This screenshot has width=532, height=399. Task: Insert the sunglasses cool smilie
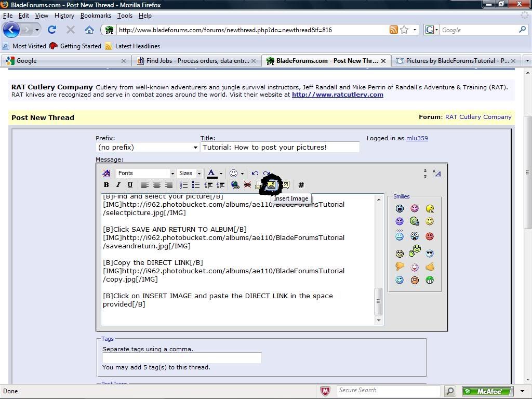(x=430, y=254)
